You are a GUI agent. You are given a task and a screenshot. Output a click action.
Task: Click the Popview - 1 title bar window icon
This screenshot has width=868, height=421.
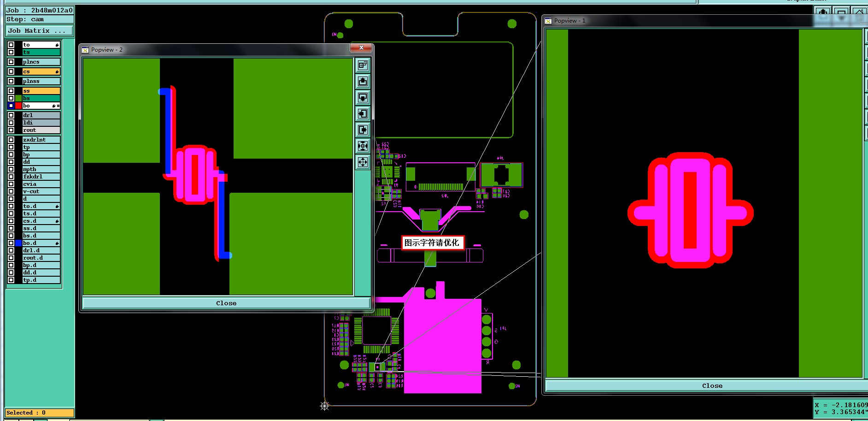[x=548, y=21]
